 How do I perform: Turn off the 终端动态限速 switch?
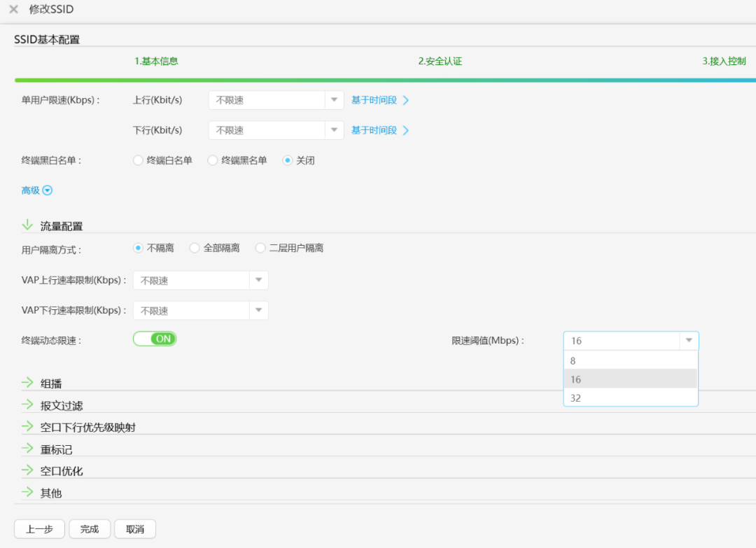click(x=155, y=339)
